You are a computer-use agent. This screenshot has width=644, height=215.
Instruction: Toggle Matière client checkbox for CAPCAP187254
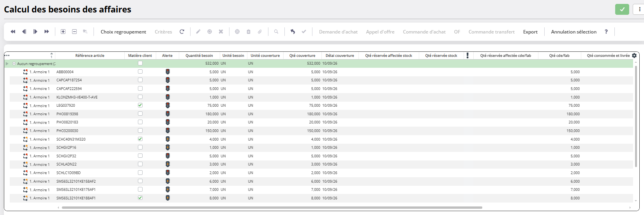140,80
